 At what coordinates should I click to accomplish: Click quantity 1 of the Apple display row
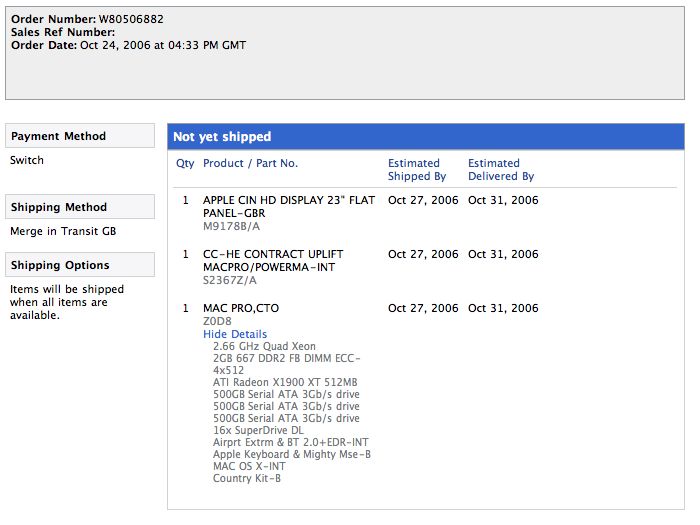186,200
